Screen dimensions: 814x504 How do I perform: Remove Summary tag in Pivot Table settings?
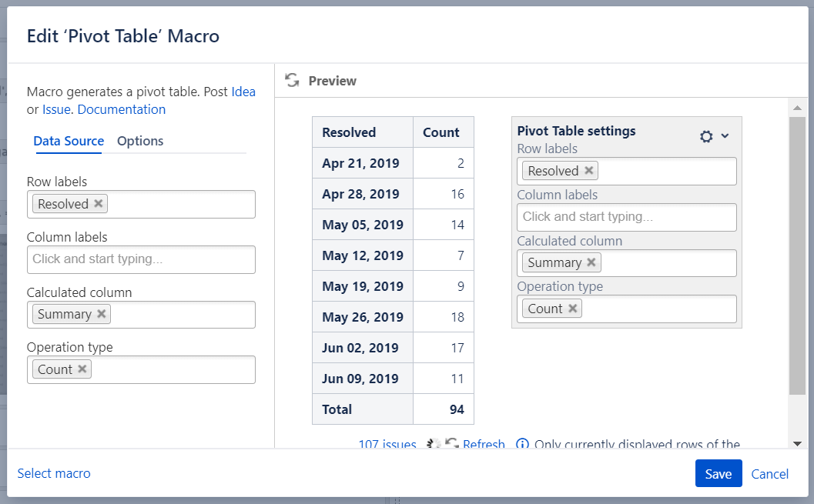[x=591, y=262]
